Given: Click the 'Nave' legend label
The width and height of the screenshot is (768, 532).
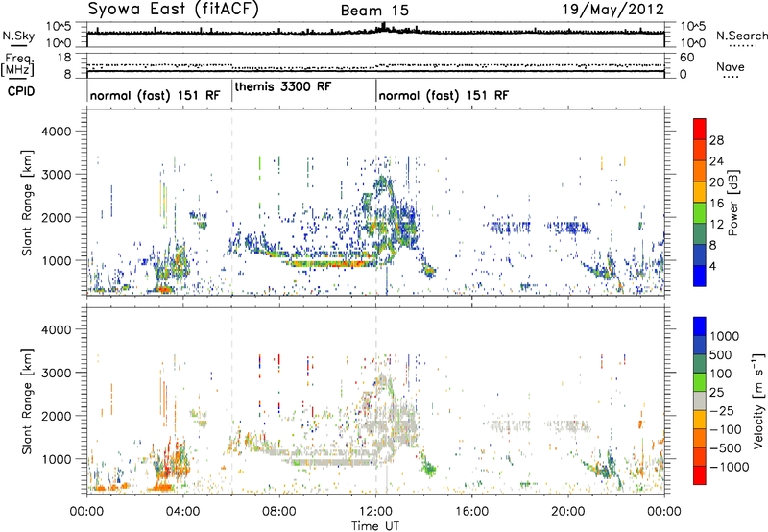Looking at the screenshot, I should click(731, 67).
